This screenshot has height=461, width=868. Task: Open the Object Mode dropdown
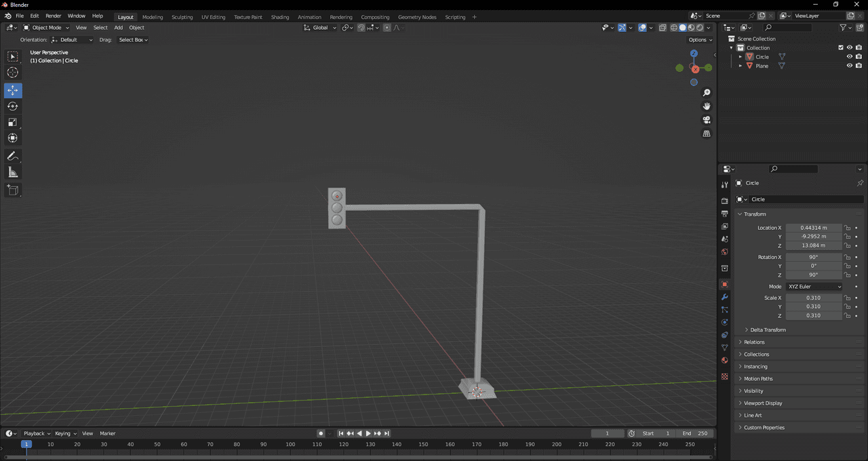[46, 28]
